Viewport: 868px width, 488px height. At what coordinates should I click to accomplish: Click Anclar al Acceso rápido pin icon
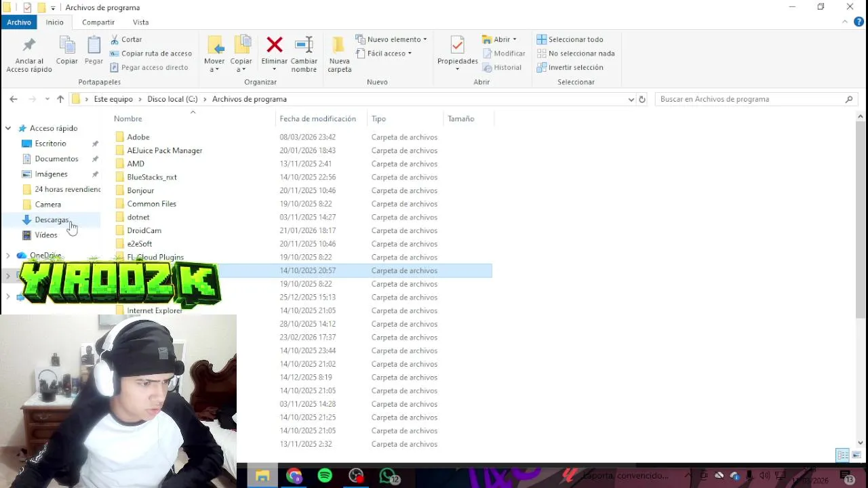click(x=29, y=45)
